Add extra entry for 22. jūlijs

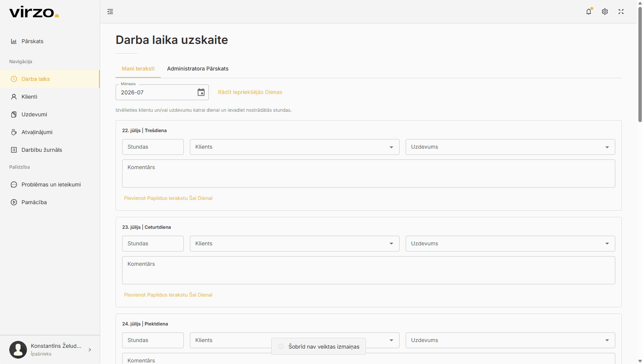click(168, 198)
